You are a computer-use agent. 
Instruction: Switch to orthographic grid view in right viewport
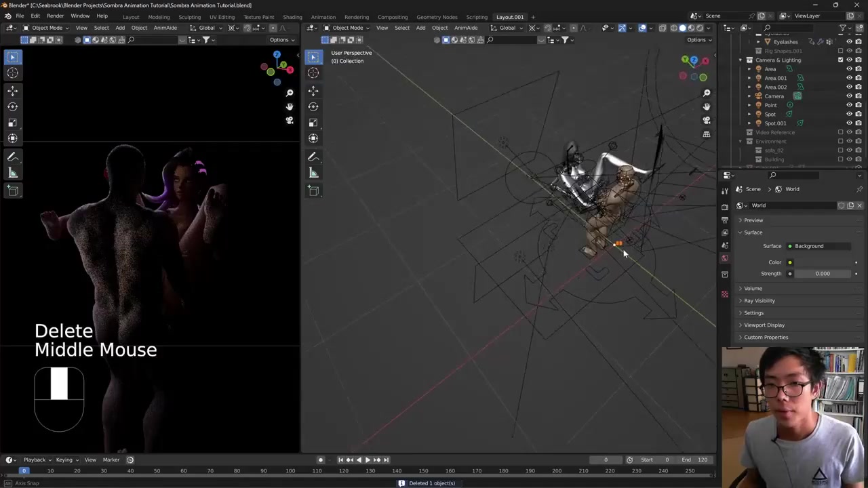tap(707, 134)
